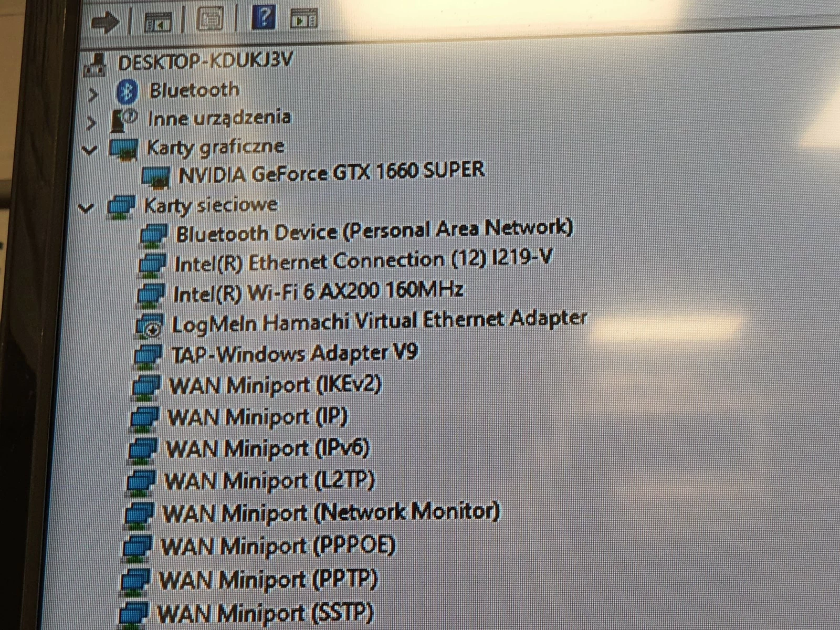The image size is (840, 630).
Task: Click the show/hide console tree toolbar icon
Action: 157,22
